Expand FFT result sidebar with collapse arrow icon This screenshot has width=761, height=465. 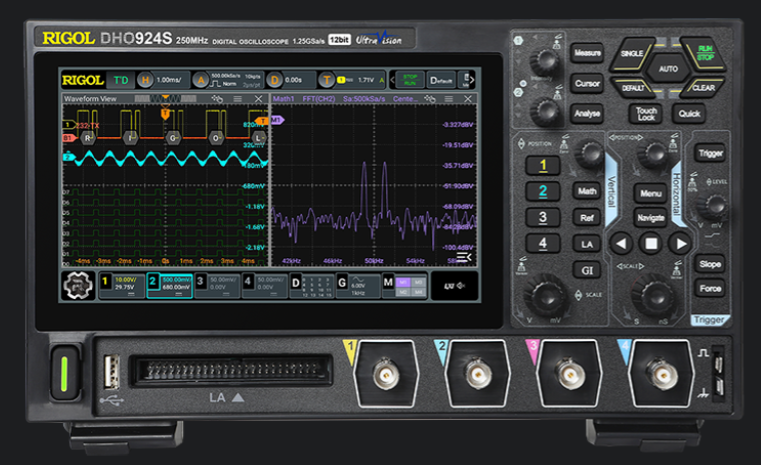pyautogui.click(x=464, y=257)
